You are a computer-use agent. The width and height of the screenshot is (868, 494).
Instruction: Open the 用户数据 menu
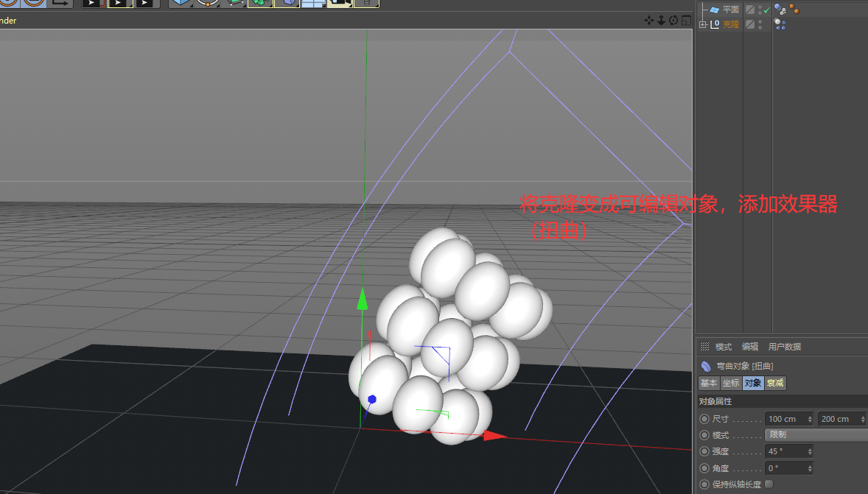click(x=785, y=347)
